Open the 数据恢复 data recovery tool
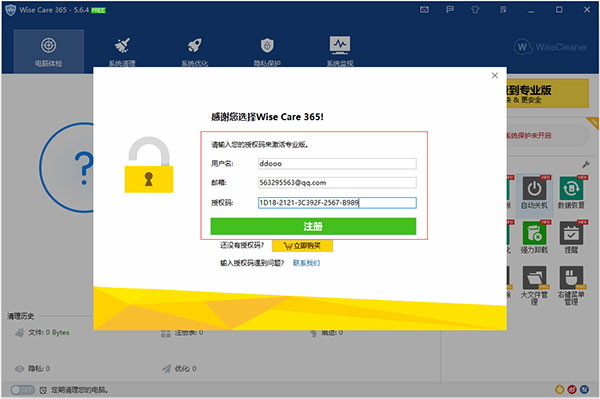 [x=571, y=193]
